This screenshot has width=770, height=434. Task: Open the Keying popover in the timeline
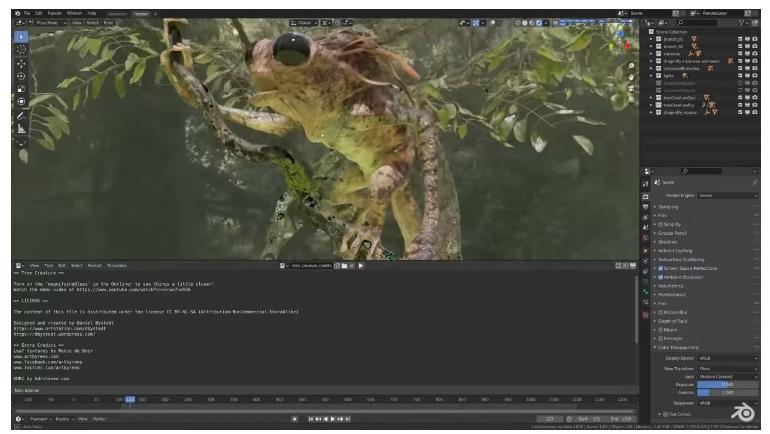point(64,419)
